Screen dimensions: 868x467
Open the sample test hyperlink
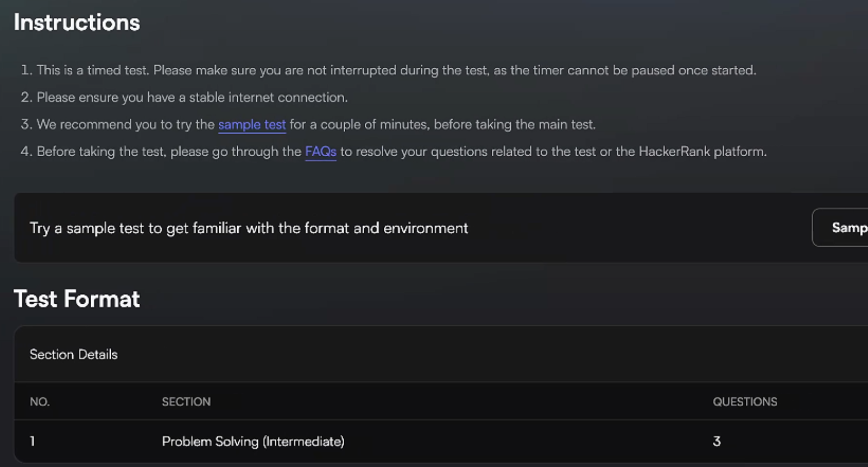252,125
